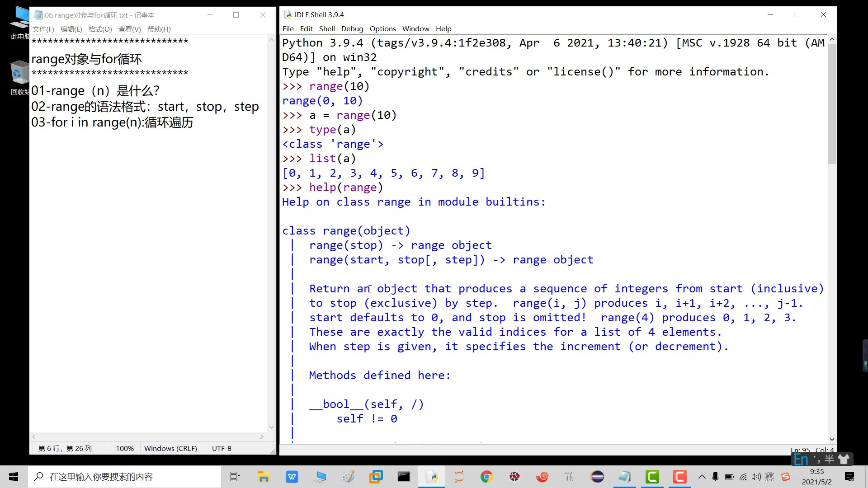The height and width of the screenshot is (488, 868).
Task: Open VMware Workstation from the taskbar
Action: pyautogui.click(x=376, y=477)
